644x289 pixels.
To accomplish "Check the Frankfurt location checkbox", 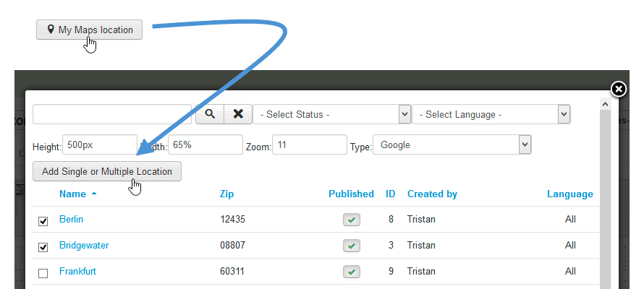I will [x=43, y=272].
